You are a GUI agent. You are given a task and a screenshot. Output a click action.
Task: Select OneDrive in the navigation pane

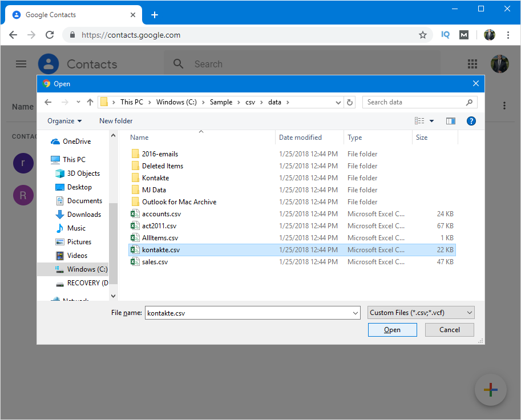71,142
